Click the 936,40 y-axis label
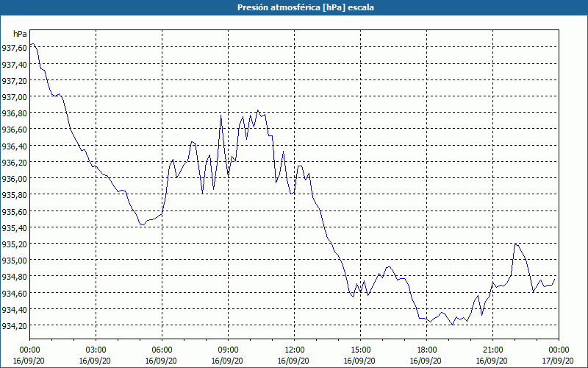The image size is (588, 368). 14,146
